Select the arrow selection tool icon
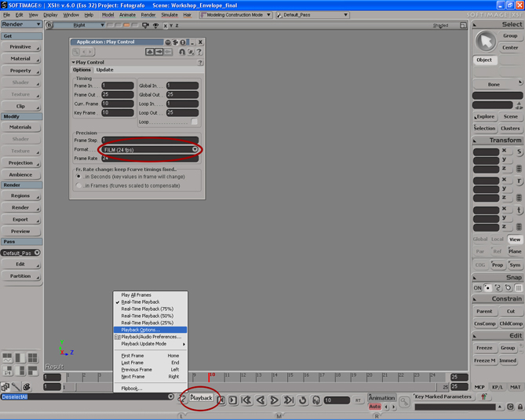 click(487, 41)
